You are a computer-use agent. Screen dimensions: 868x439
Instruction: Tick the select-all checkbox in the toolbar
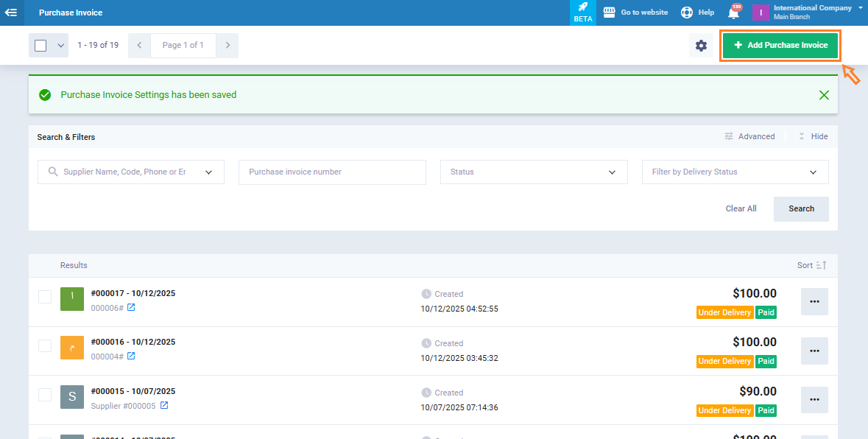click(40, 46)
